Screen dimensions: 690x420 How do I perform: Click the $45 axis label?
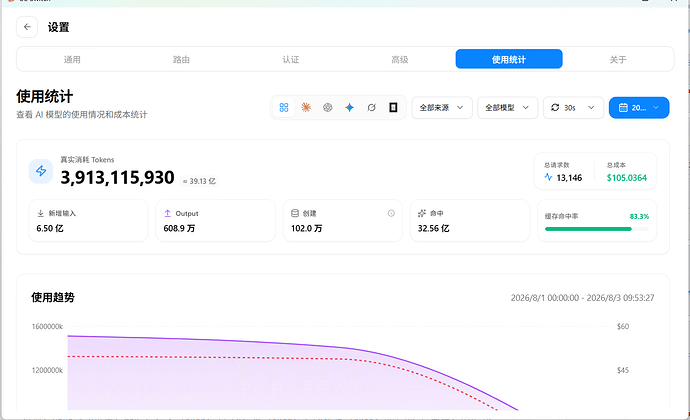click(623, 370)
